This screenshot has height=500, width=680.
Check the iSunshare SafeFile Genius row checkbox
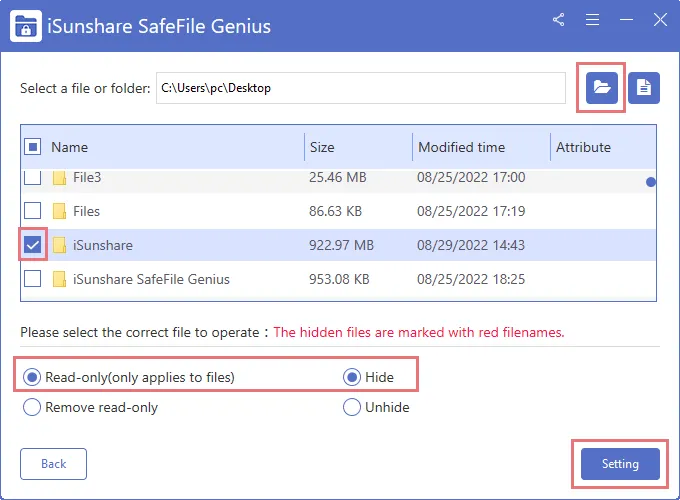point(33,279)
